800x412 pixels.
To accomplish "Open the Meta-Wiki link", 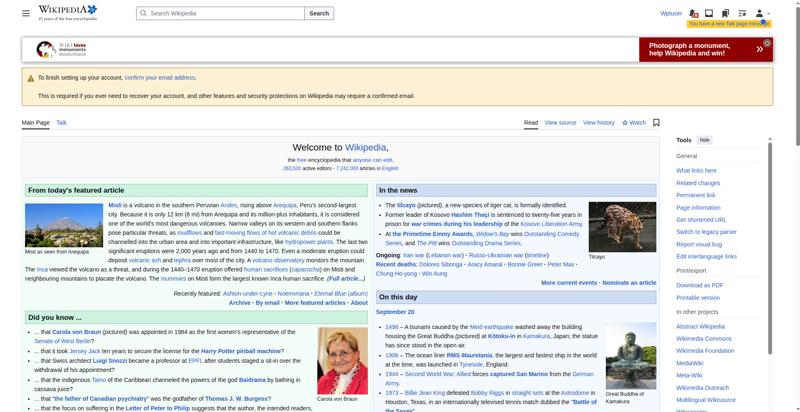I will 689,375.
